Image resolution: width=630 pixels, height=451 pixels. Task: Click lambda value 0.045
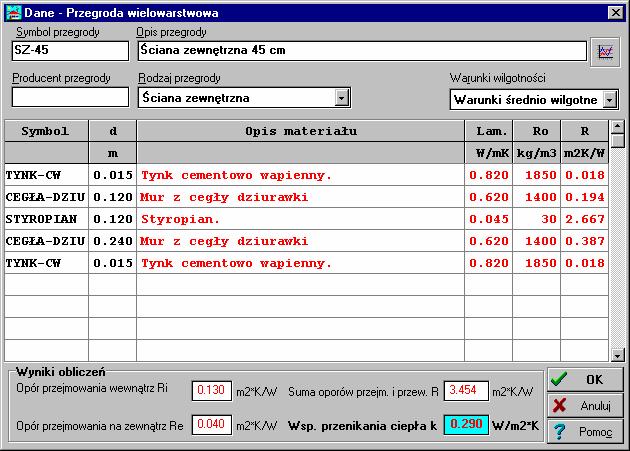click(489, 219)
